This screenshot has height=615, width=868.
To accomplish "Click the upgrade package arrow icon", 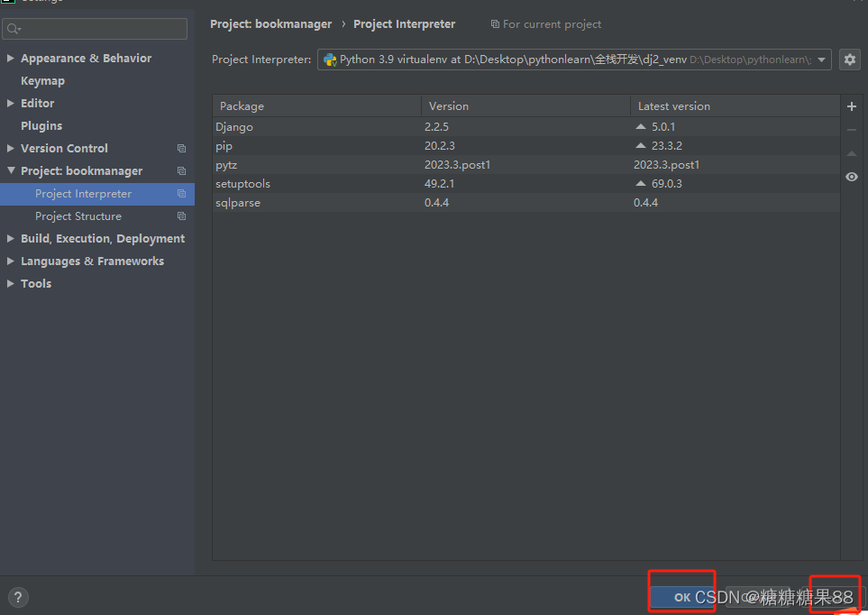I will pos(852,153).
